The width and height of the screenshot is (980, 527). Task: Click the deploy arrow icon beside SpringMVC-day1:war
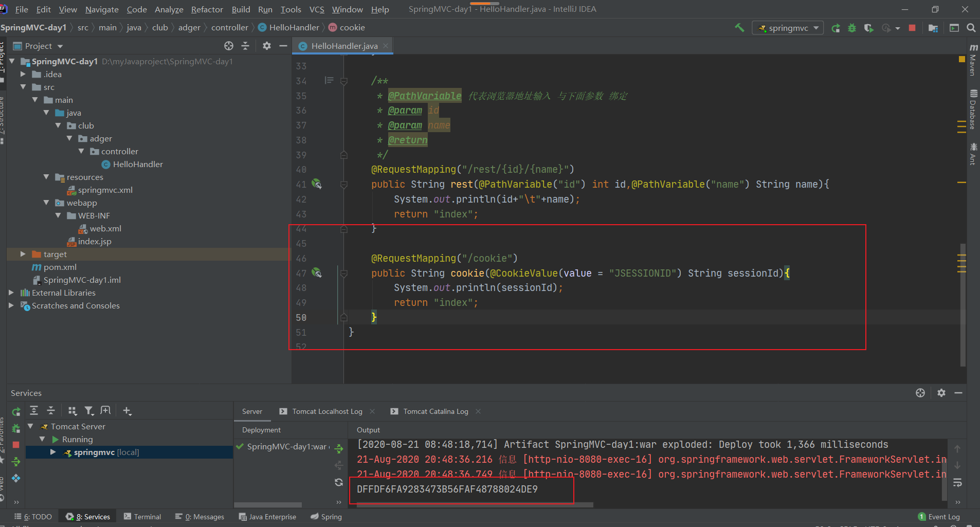click(x=339, y=449)
